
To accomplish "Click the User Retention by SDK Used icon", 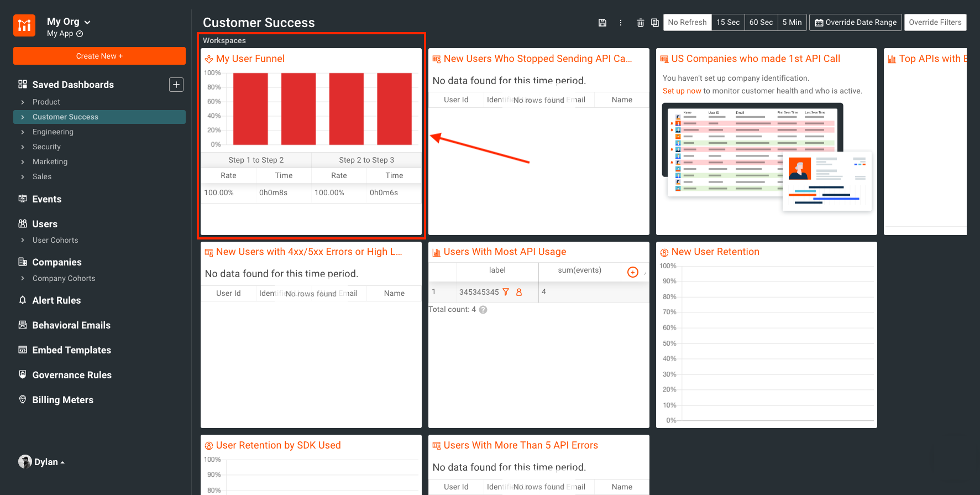I will 209,446.
